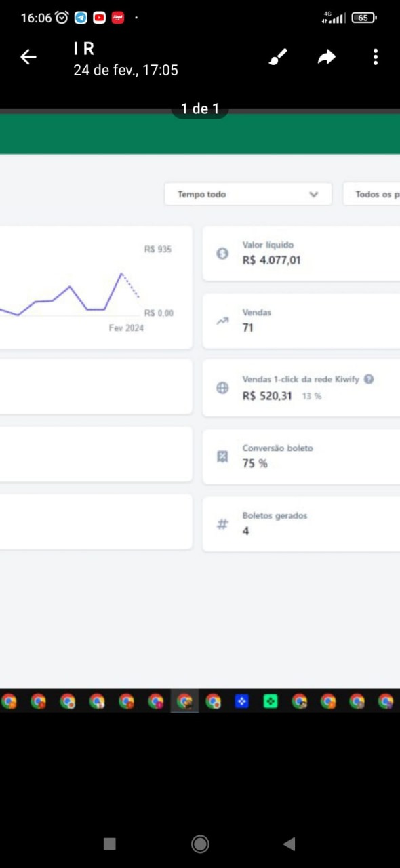Tap the Android home circle button
The image size is (400, 868).
pyautogui.click(x=200, y=844)
